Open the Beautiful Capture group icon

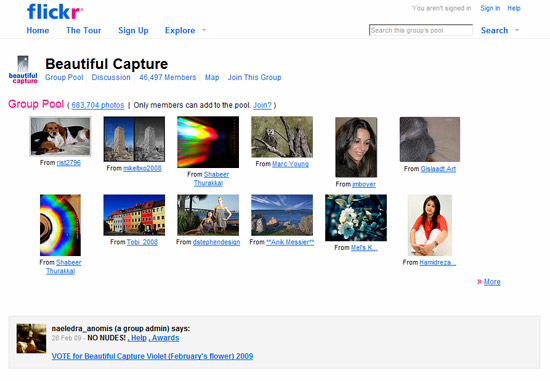pyautogui.click(x=23, y=69)
